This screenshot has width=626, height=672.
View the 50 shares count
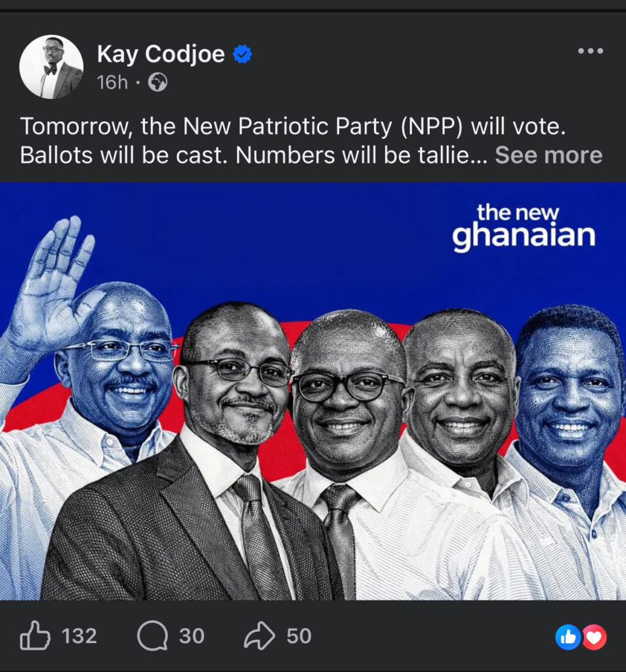299,636
